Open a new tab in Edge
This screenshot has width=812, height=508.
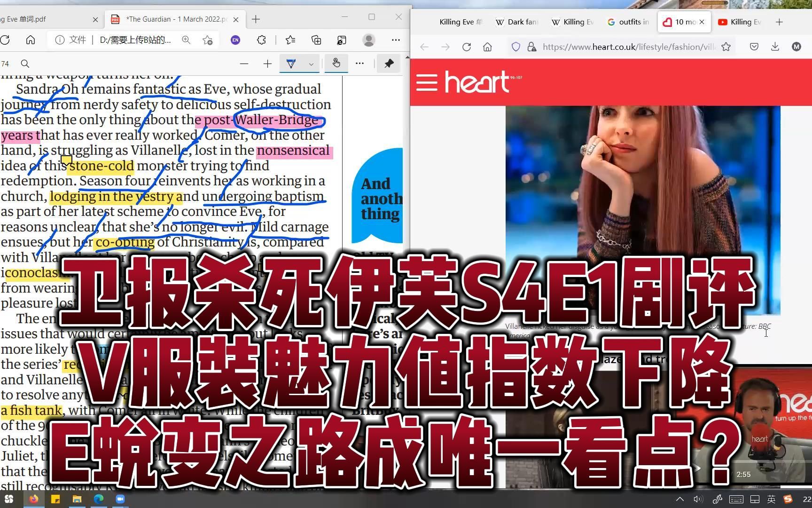pyautogui.click(x=256, y=19)
